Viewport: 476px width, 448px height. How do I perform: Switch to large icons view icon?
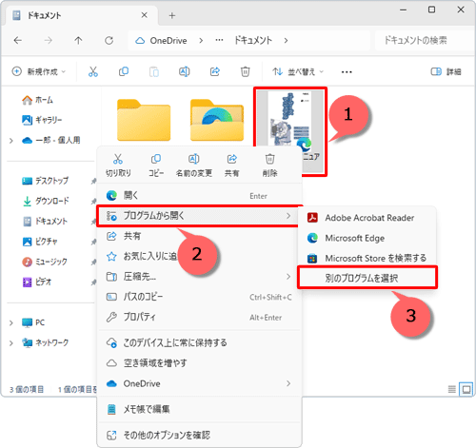pyautogui.click(x=466, y=389)
